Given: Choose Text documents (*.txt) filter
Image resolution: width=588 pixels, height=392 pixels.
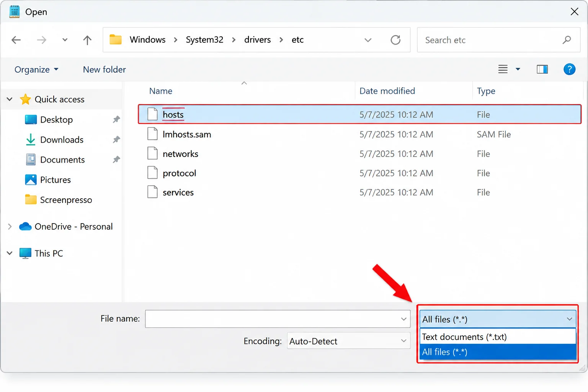Looking at the screenshot, I should coord(498,337).
